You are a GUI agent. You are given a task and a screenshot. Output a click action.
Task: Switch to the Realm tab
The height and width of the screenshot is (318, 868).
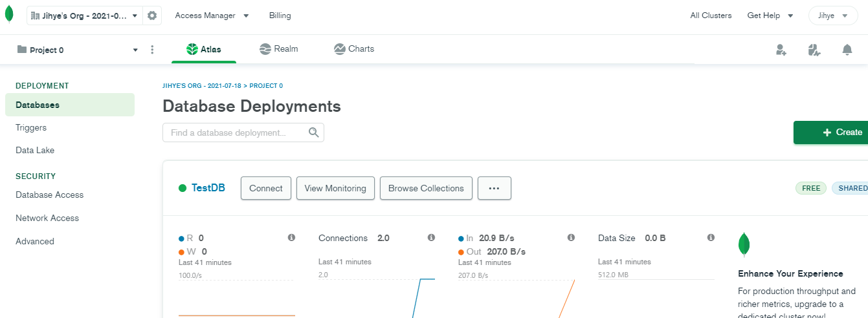click(x=279, y=49)
